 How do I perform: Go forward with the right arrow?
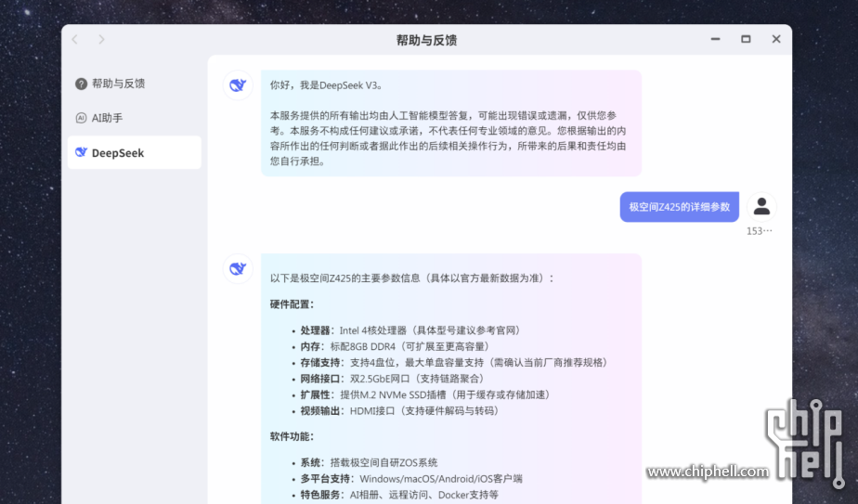point(101,39)
